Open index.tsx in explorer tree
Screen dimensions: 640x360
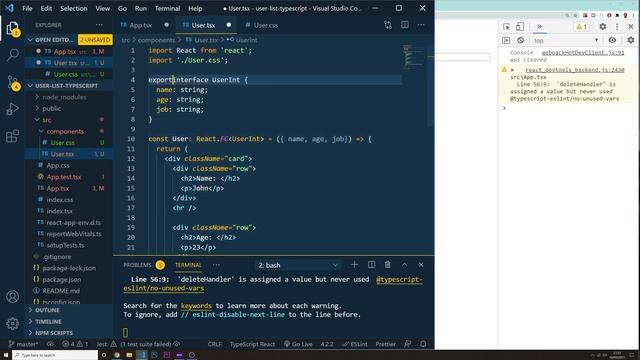pyautogui.click(x=59, y=211)
